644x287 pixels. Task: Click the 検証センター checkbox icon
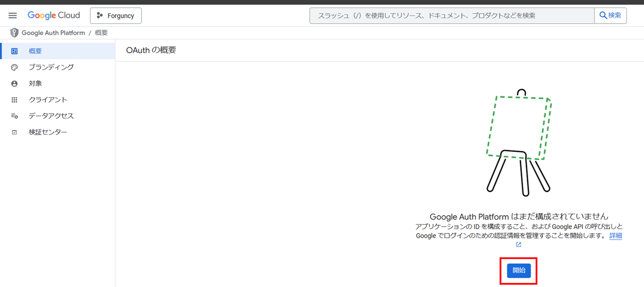pos(14,133)
